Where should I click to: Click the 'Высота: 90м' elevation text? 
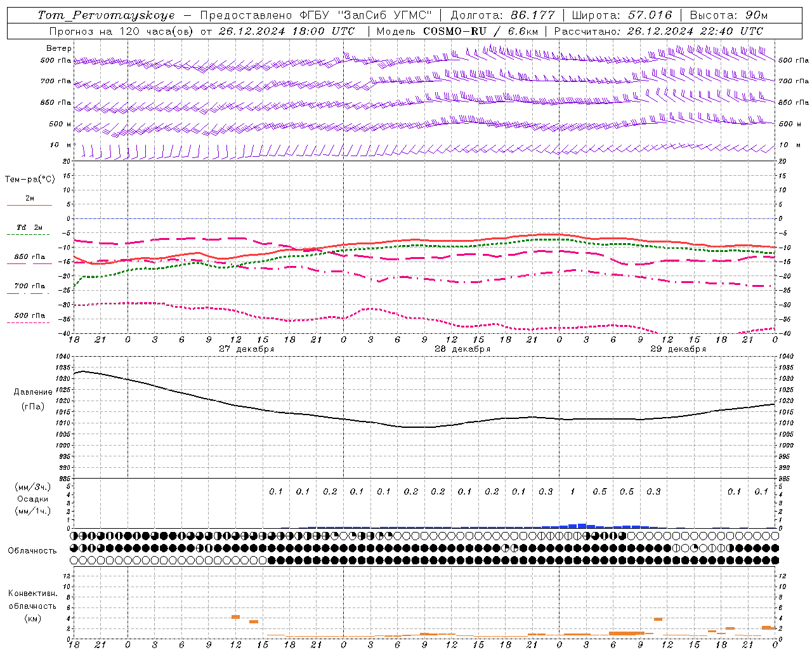tap(728, 15)
